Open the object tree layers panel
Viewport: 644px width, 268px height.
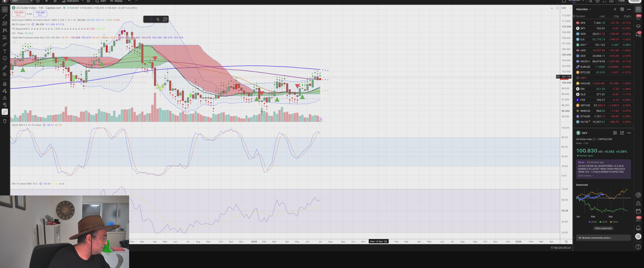(638, 26)
